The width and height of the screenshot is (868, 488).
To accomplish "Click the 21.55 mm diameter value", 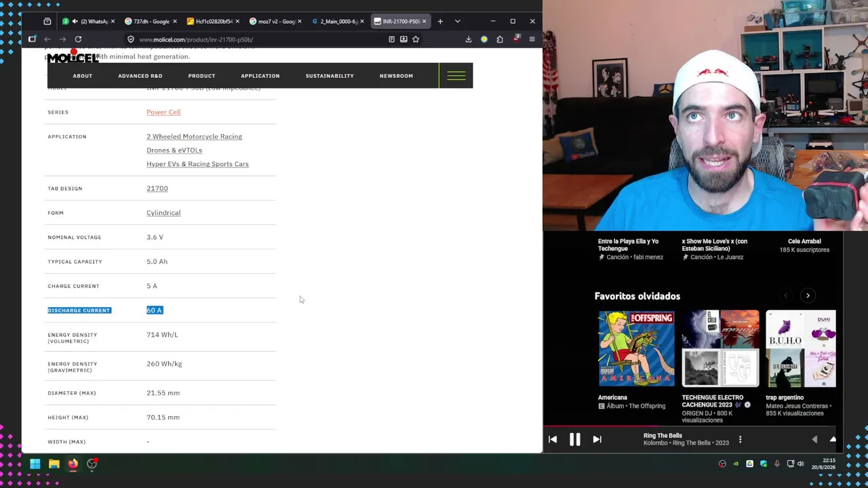I will 163,392.
